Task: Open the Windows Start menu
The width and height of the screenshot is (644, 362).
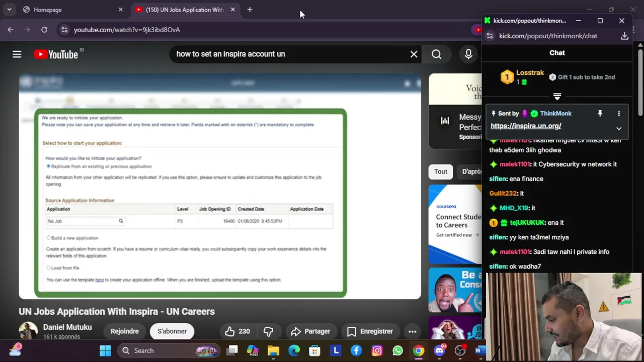Action: (105, 350)
